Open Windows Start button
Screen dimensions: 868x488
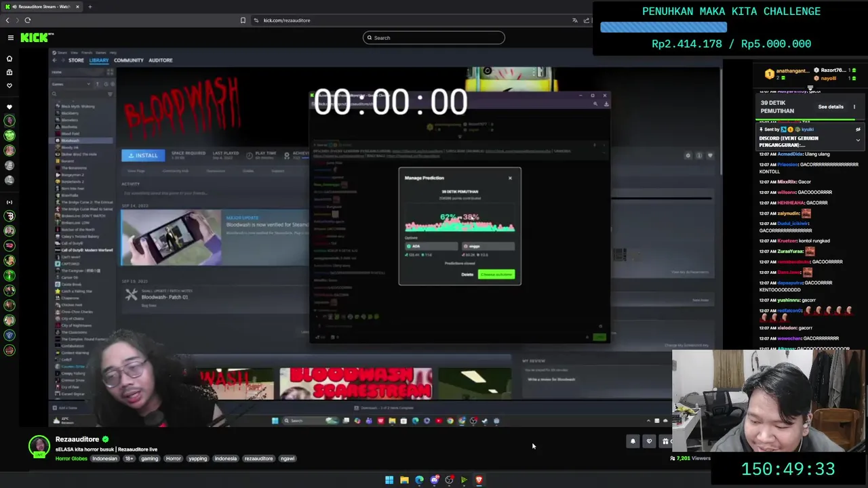[389, 480]
